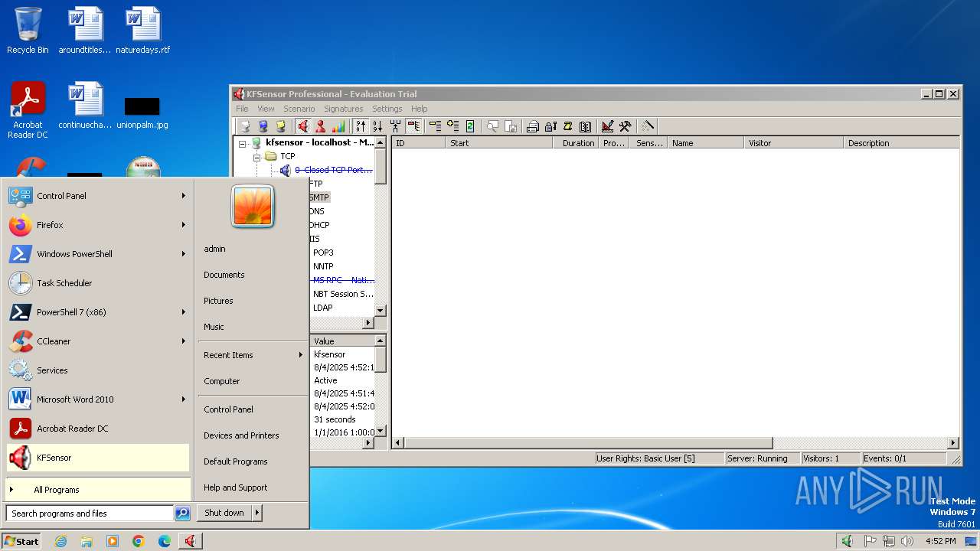980x551 pixels.
Task: Click the yellow plus list toolbar icon
Action: coord(452,126)
